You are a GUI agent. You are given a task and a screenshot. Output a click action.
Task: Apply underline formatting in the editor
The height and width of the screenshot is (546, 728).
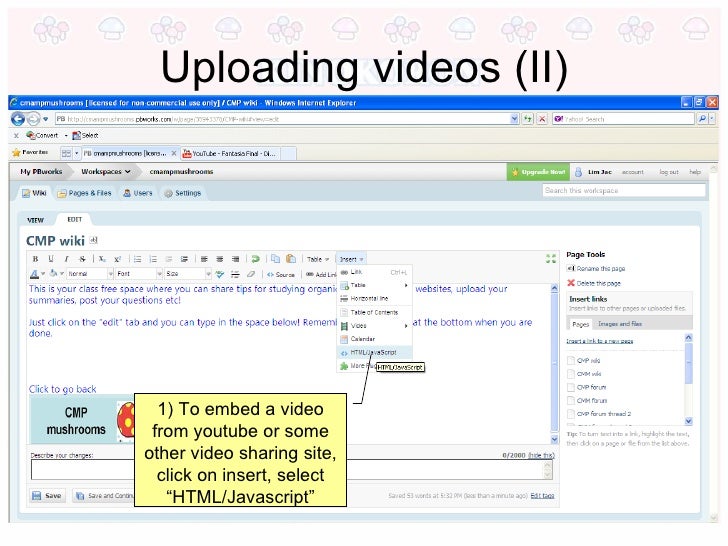(x=51, y=259)
